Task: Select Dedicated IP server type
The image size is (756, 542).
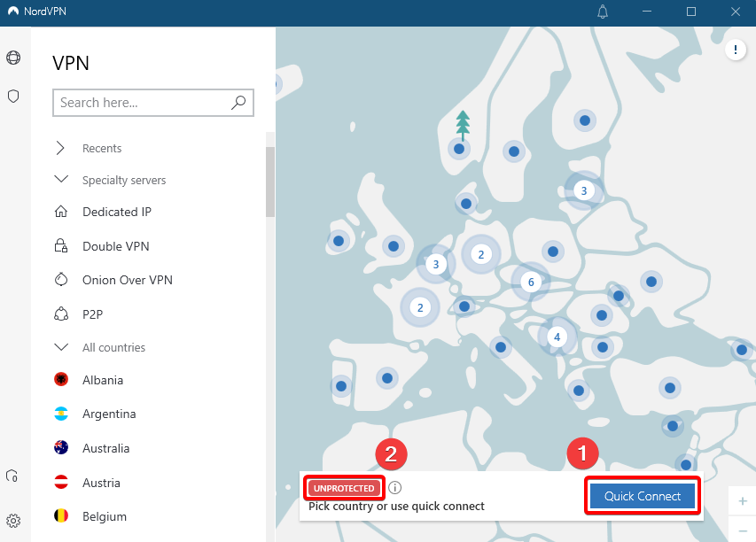Action: [x=116, y=213]
